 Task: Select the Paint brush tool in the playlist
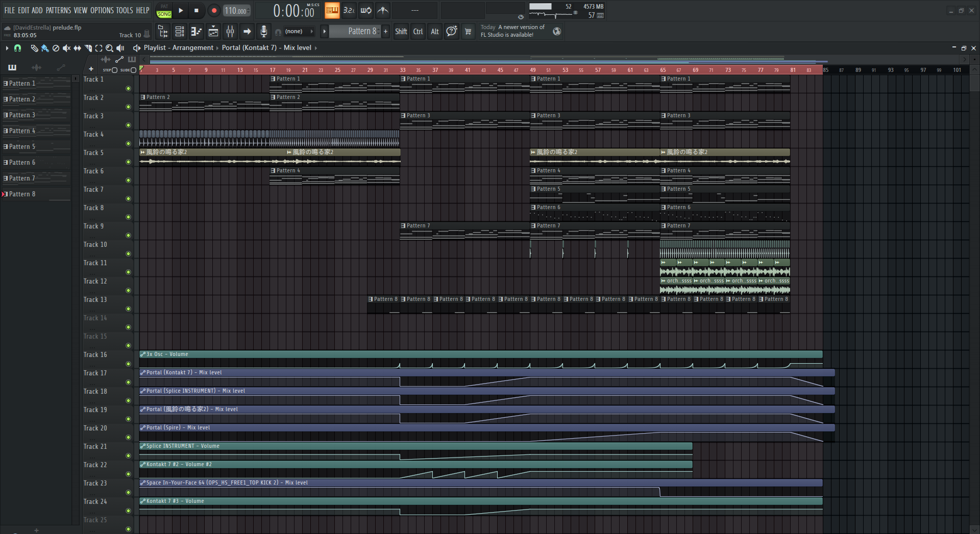pyautogui.click(x=45, y=48)
